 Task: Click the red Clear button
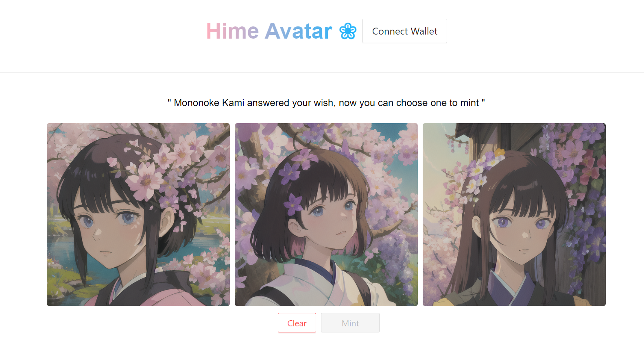point(297,323)
